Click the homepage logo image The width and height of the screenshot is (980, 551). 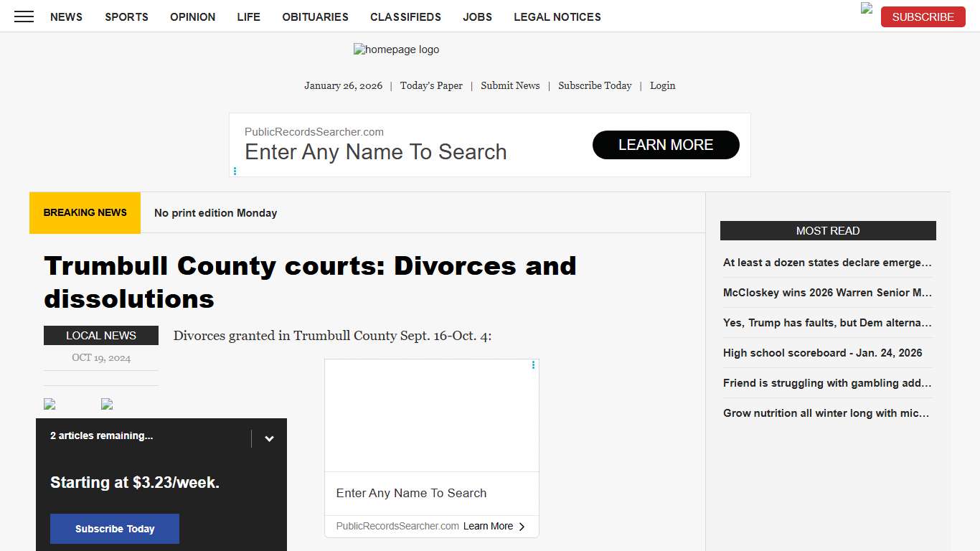click(396, 50)
